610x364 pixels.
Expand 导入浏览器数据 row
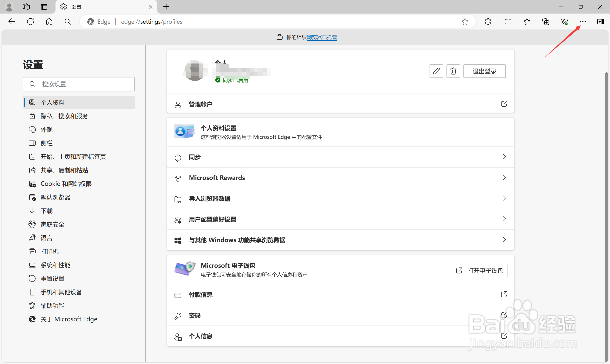click(x=340, y=199)
